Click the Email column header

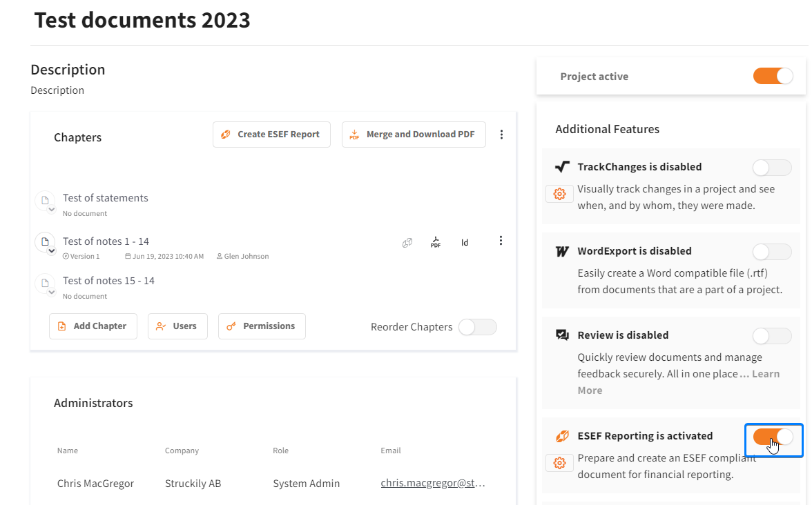point(391,450)
